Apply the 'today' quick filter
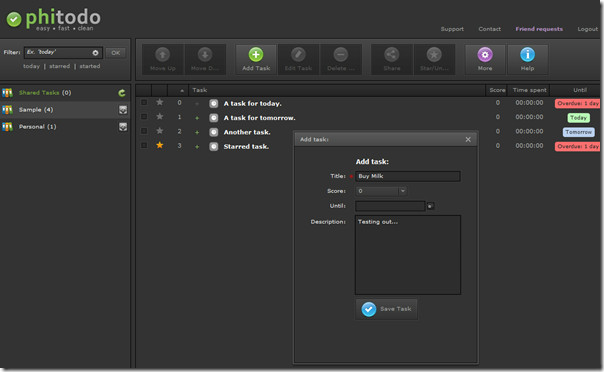This screenshot has width=604, height=372. point(31,66)
